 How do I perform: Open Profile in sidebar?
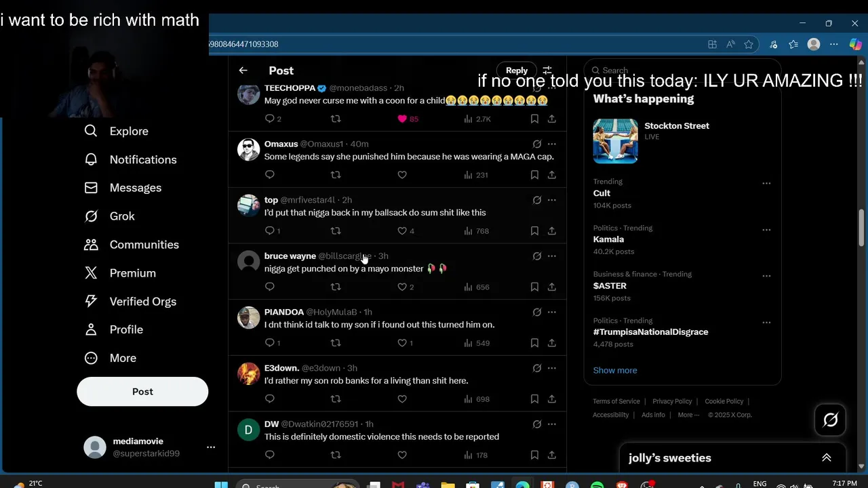[x=113, y=329]
